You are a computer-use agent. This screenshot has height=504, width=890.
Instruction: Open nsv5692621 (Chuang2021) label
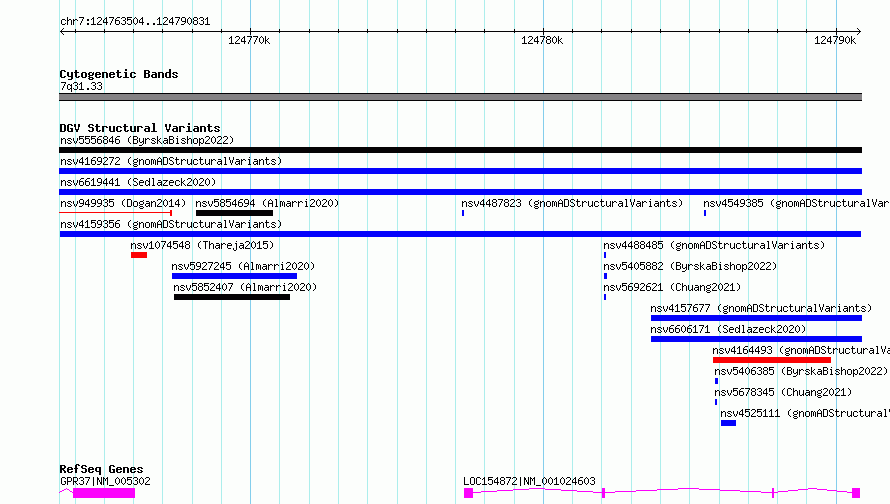672,287
